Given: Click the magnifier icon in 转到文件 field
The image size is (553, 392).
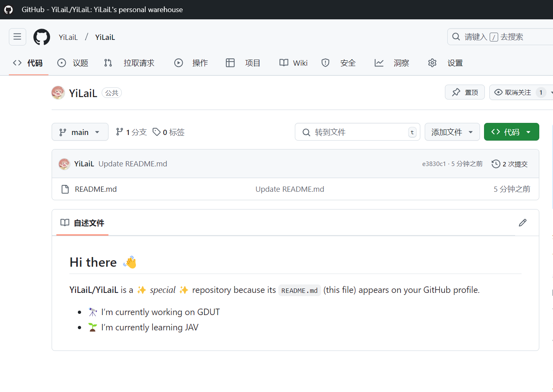Looking at the screenshot, I should (x=306, y=132).
